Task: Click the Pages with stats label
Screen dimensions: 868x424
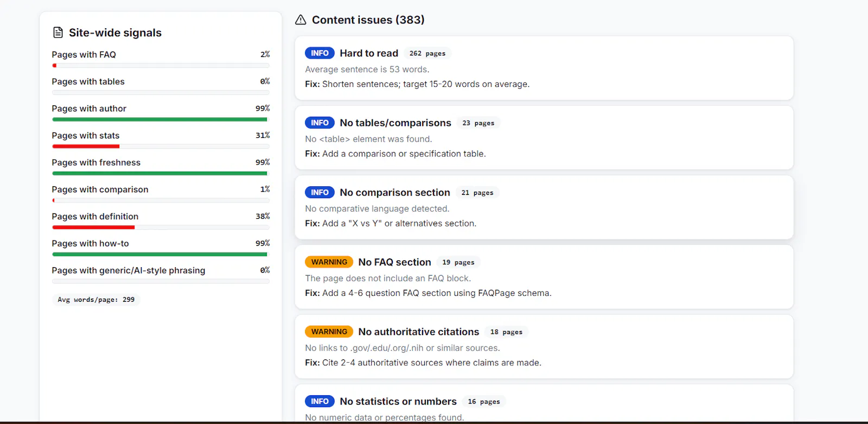Action: coord(86,136)
